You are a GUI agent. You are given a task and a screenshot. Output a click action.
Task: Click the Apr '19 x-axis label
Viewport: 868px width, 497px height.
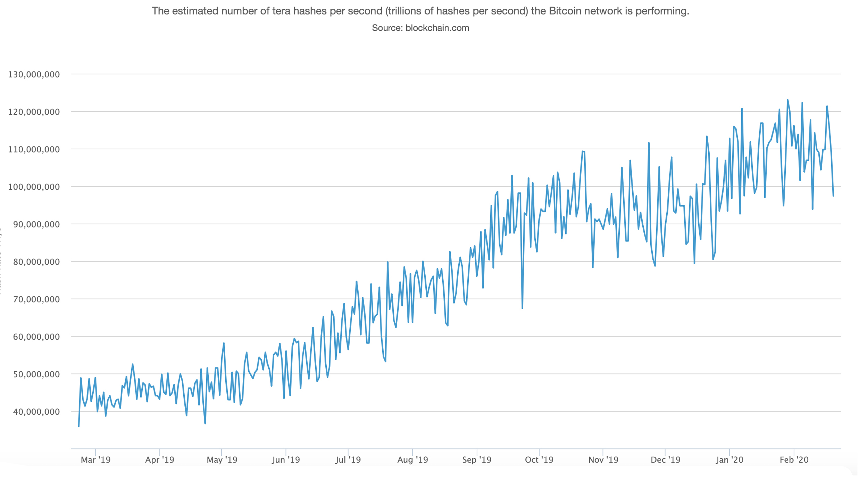point(159,460)
